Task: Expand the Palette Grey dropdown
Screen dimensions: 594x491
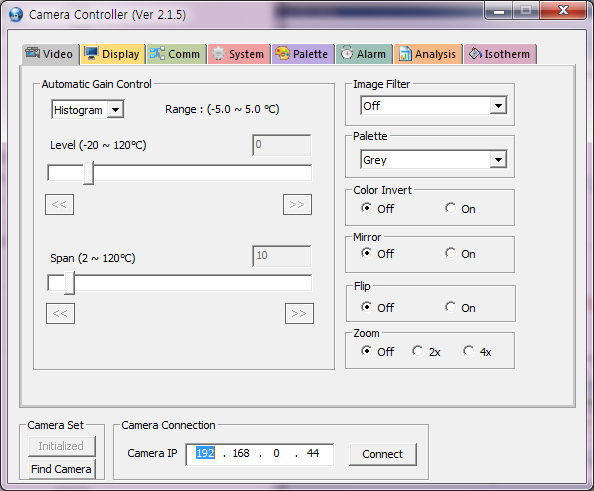Action: click(498, 159)
